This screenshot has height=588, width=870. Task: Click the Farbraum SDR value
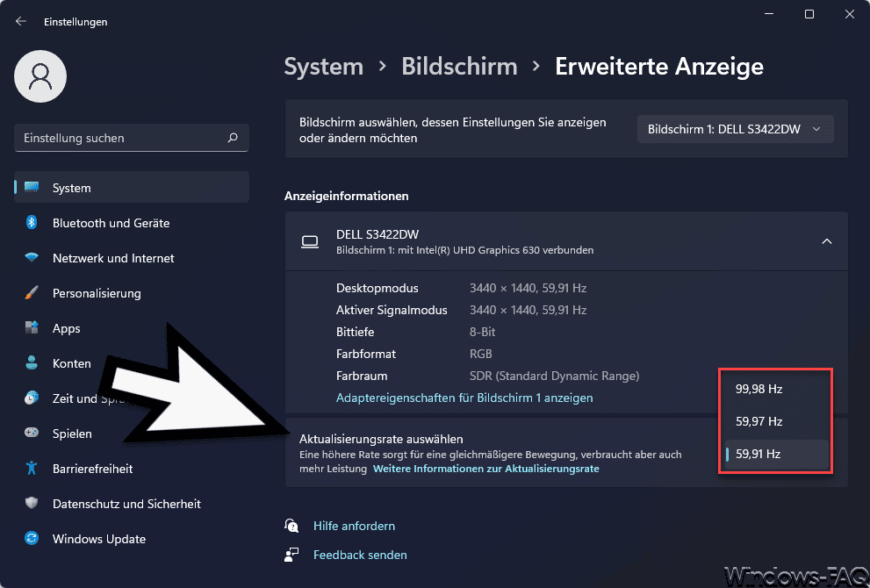(x=554, y=376)
